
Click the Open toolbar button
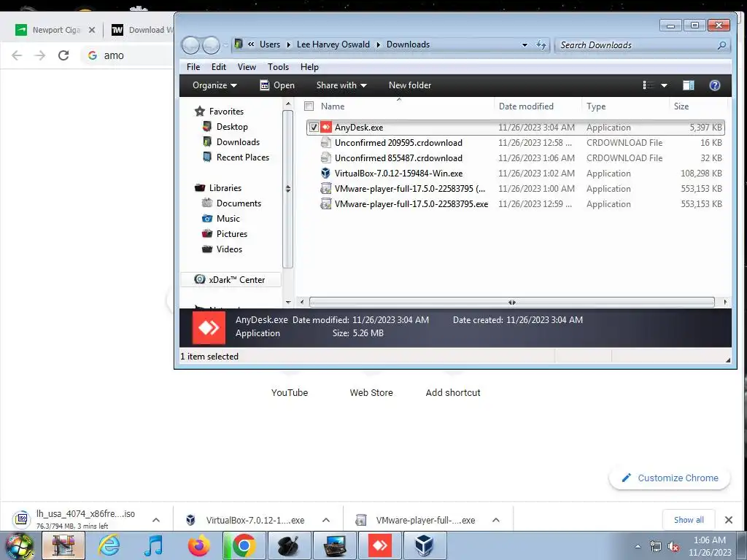point(277,85)
